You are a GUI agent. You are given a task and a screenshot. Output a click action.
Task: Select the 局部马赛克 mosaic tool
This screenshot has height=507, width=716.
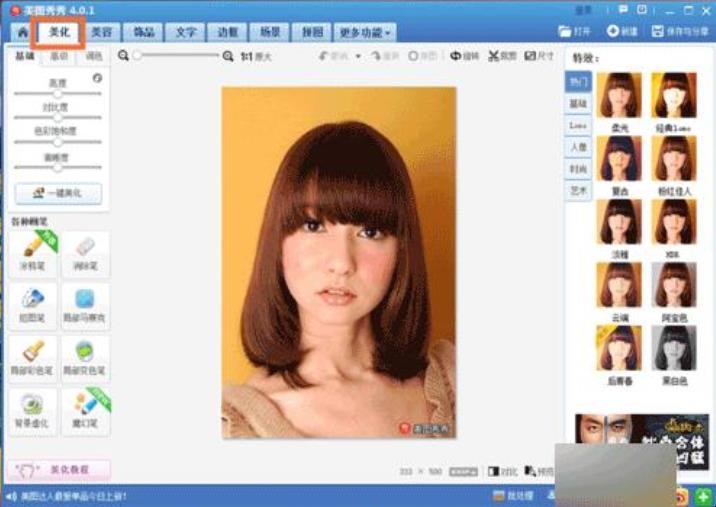pyautogui.click(x=85, y=306)
